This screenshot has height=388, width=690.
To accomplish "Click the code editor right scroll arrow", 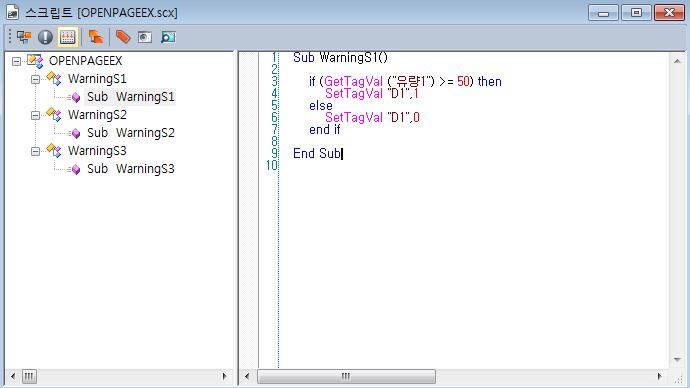I will point(659,376).
